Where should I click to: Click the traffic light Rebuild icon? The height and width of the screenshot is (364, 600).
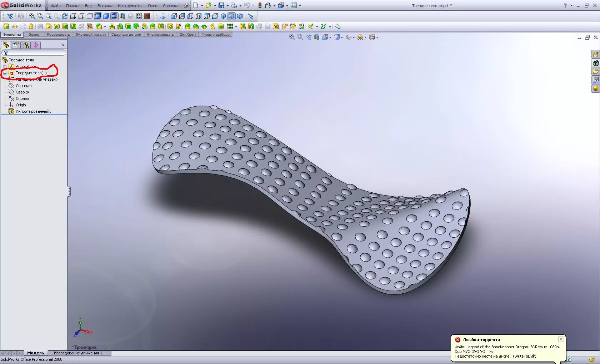260,5
